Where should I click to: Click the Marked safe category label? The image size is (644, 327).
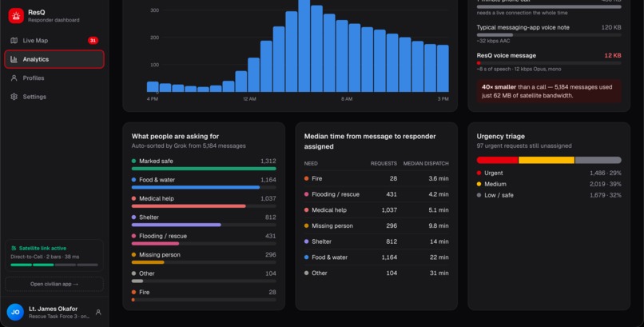156,161
